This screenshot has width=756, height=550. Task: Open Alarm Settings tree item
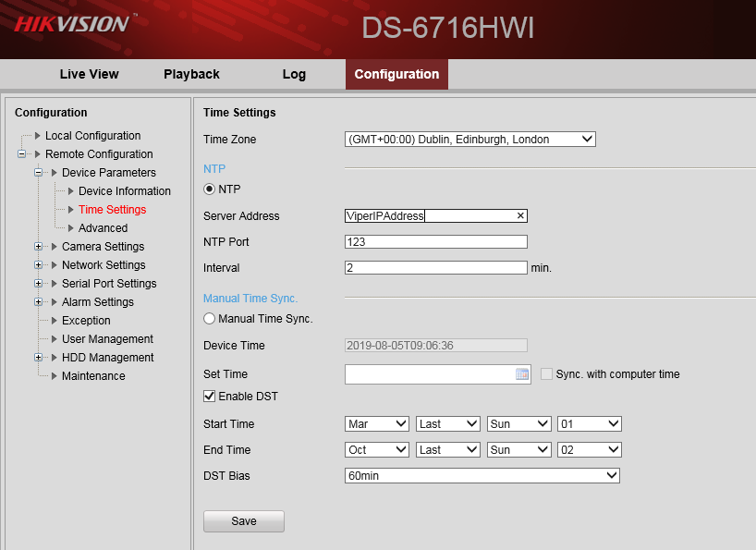(98, 301)
